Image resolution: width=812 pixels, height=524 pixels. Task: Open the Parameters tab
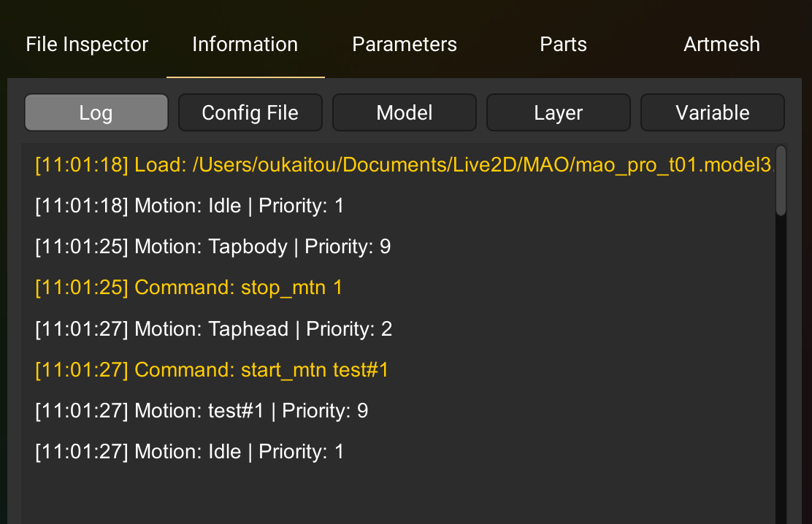(405, 45)
